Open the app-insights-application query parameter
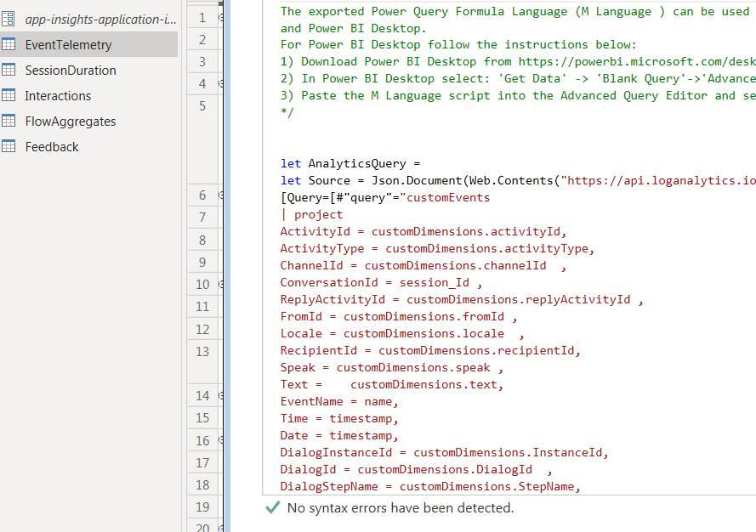 tap(100, 20)
